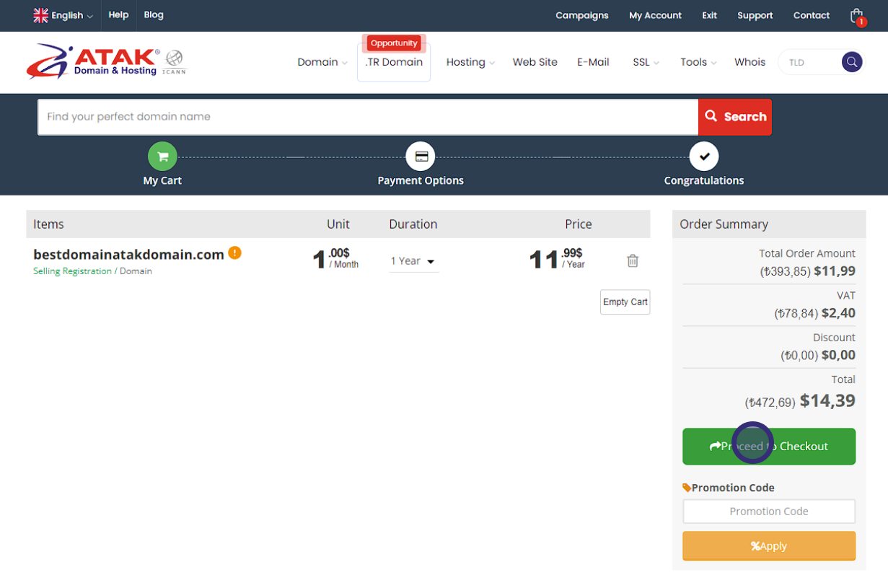Click the green My Cart step icon
888x588 pixels.
point(162,156)
